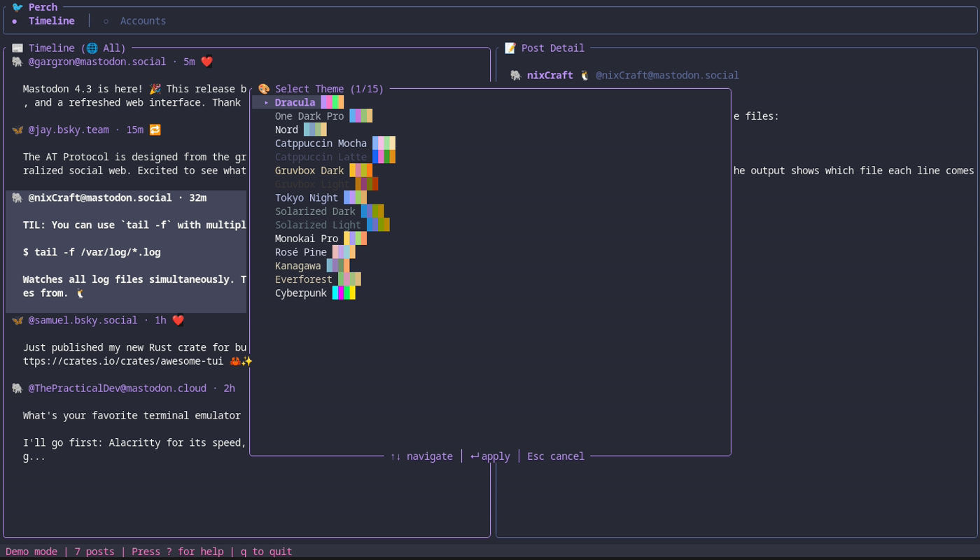Select the Solarized Light theme

tap(318, 225)
